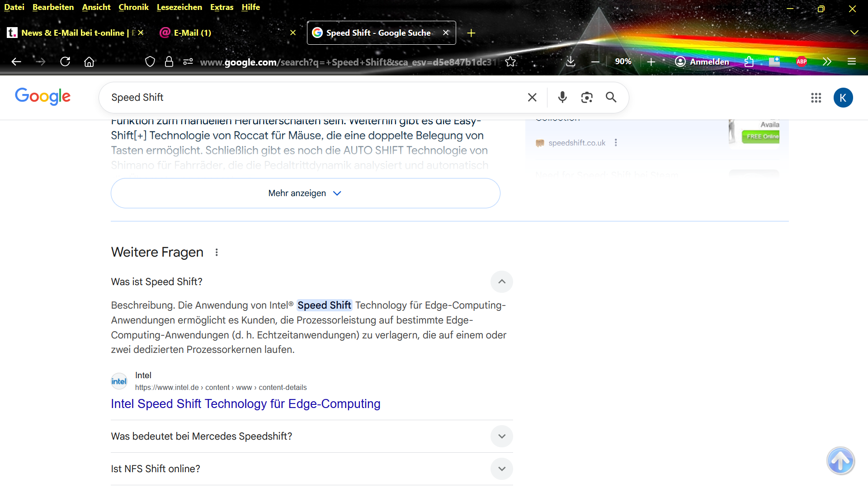This screenshot has height=488, width=868.
Task: Click the URL address bar
Action: [x=348, y=62]
